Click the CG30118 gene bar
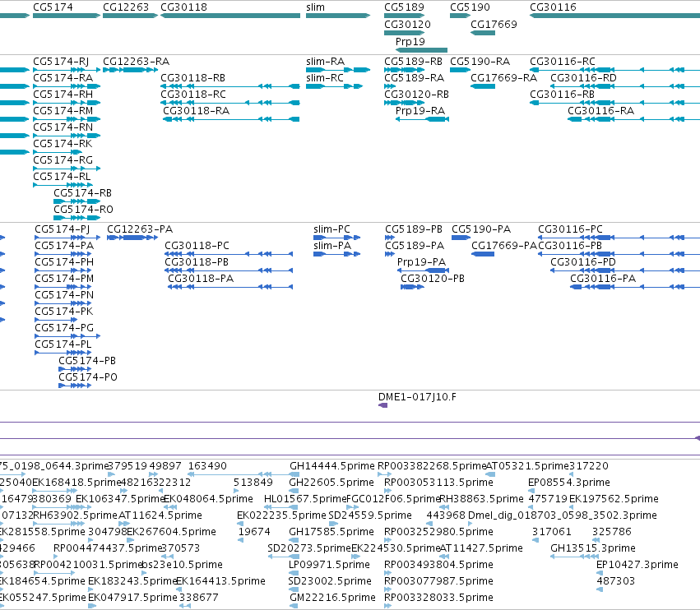The image size is (700, 610). (x=230, y=16)
